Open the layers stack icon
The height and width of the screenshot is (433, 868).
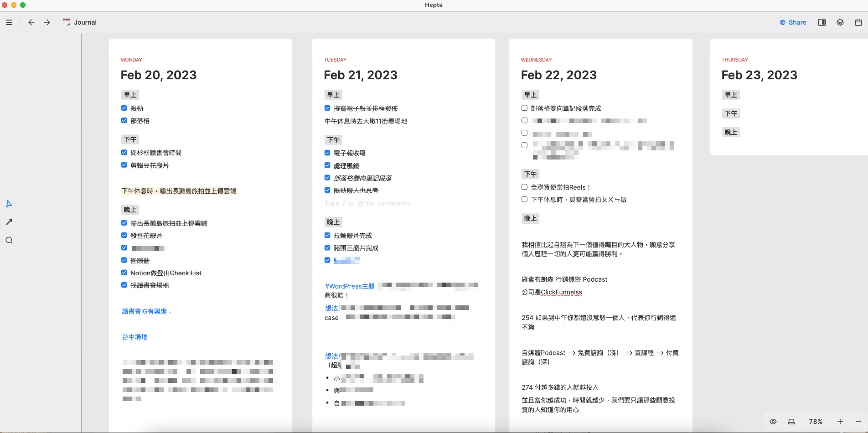840,22
